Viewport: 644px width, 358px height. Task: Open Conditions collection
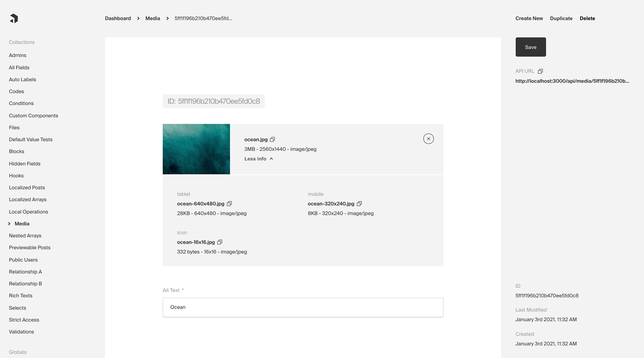[x=21, y=103]
